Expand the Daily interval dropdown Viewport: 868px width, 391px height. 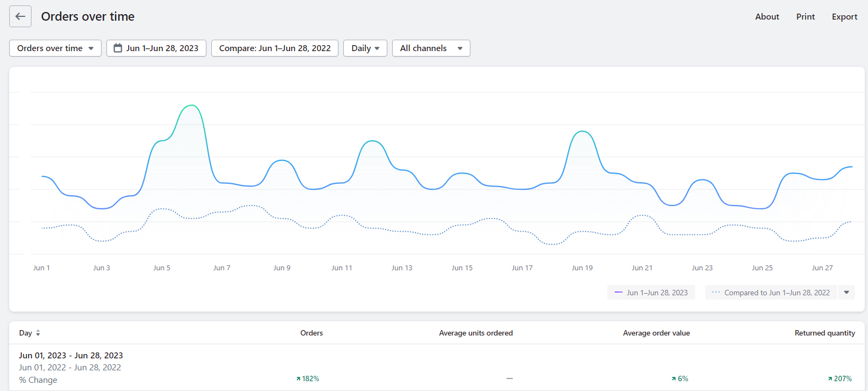point(365,48)
